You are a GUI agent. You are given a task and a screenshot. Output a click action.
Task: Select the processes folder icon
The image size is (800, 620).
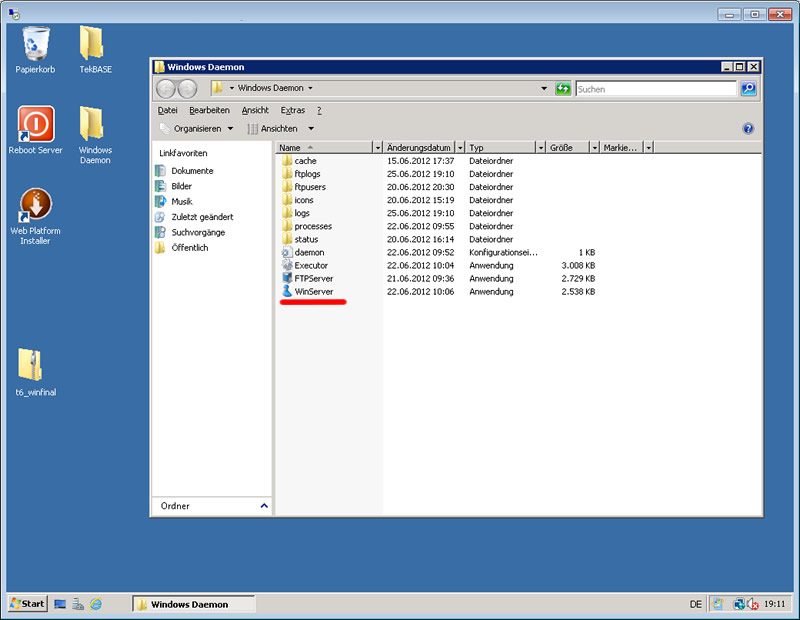pyautogui.click(x=287, y=226)
